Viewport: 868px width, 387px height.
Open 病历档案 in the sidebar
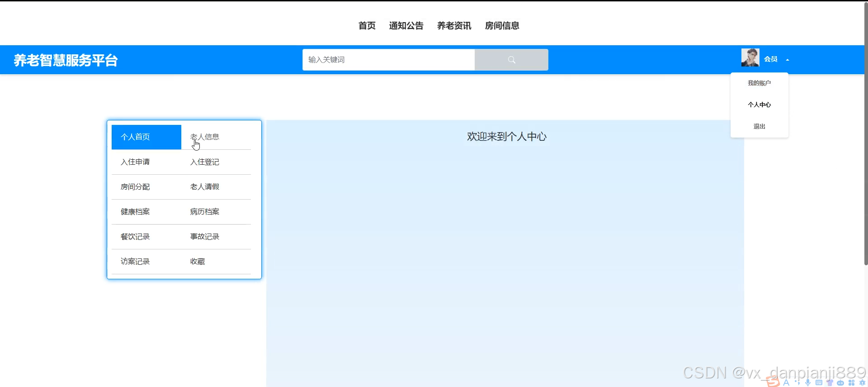click(x=216, y=211)
